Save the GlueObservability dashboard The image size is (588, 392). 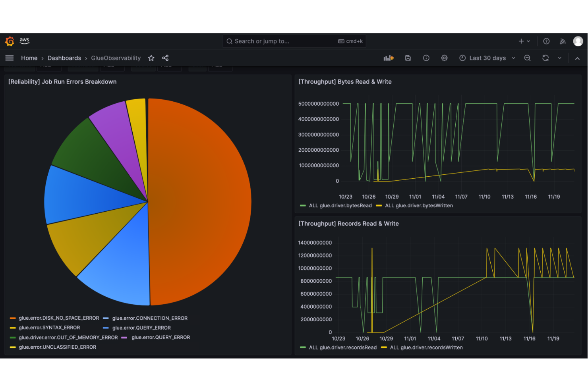click(x=408, y=58)
